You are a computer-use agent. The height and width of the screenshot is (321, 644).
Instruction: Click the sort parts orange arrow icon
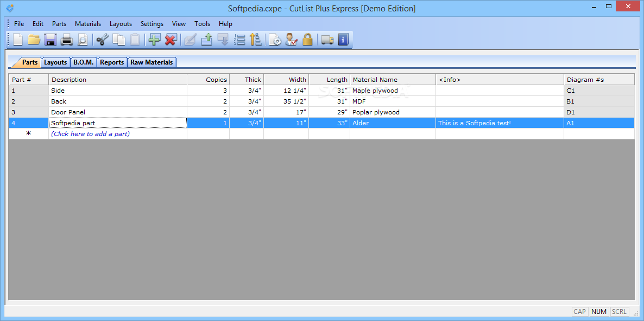[x=255, y=40]
